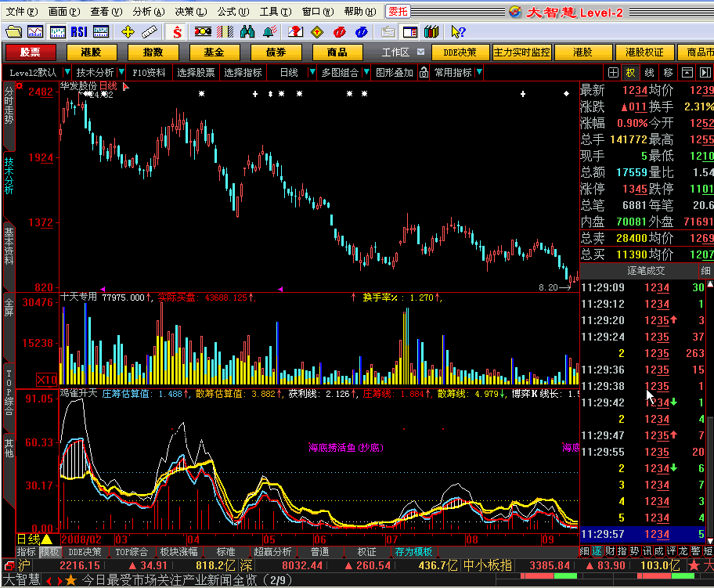Select the 财 tab in bottom right strip

[610, 551]
